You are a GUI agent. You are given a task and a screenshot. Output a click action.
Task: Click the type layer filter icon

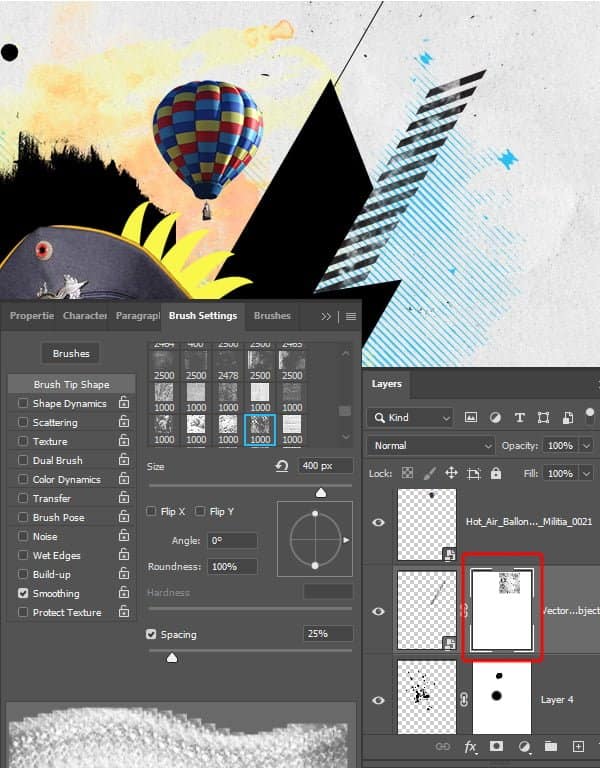point(519,417)
